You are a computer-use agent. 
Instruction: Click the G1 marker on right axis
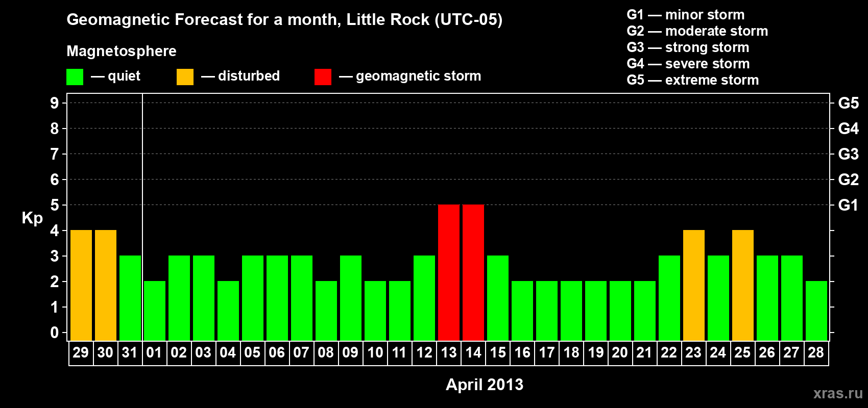point(848,205)
